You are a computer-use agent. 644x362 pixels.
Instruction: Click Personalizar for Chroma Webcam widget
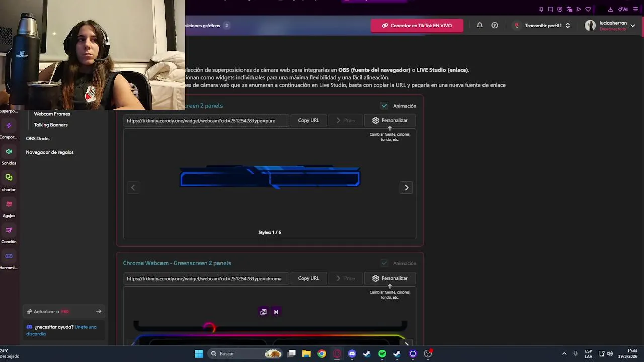[x=390, y=278]
